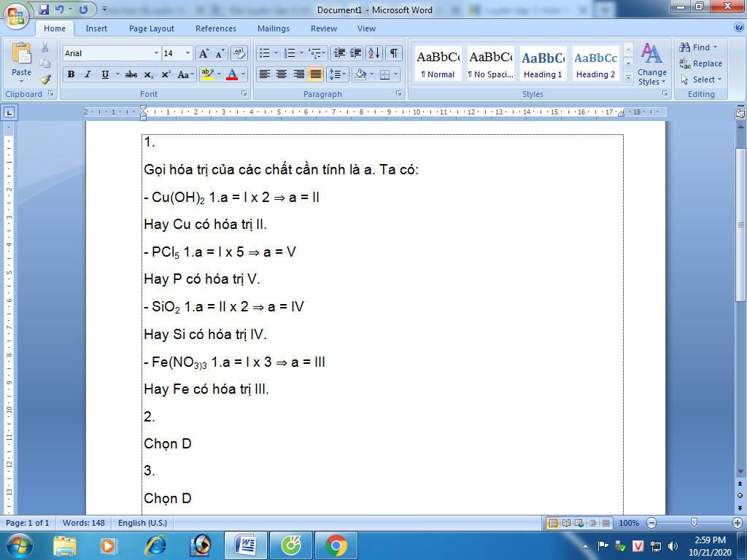Click the 100% zoom level
Image resolution: width=747 pixels, height=560 pixels.
coord(629,523)
